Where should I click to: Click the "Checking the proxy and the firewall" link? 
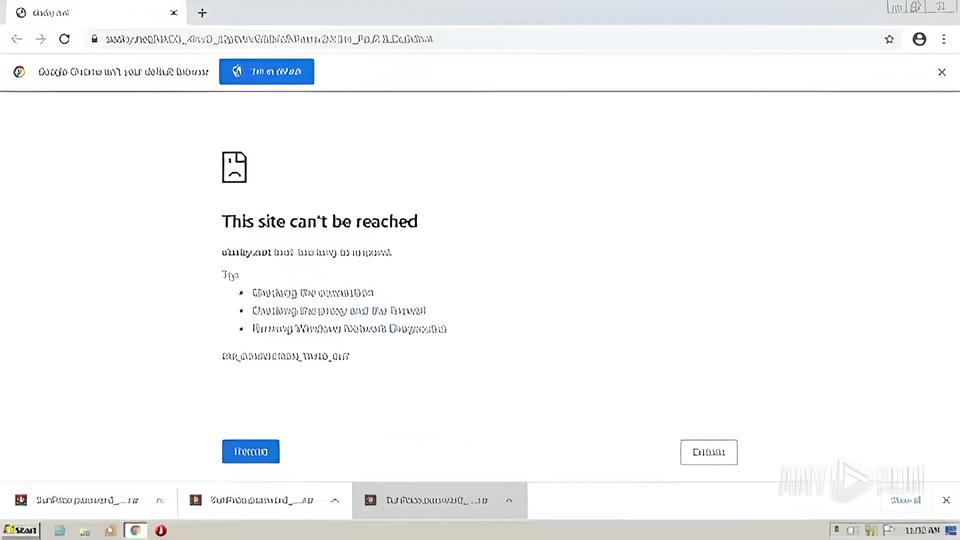click(339, 310)
